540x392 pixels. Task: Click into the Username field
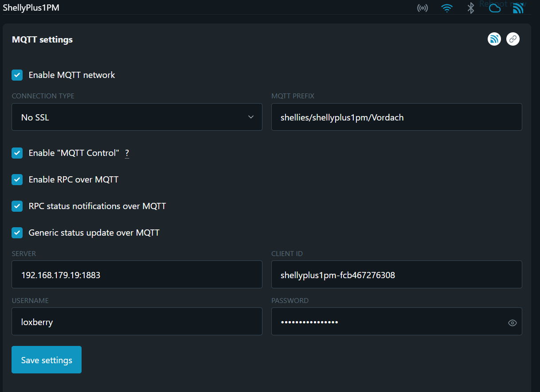(x=137, y=322)
